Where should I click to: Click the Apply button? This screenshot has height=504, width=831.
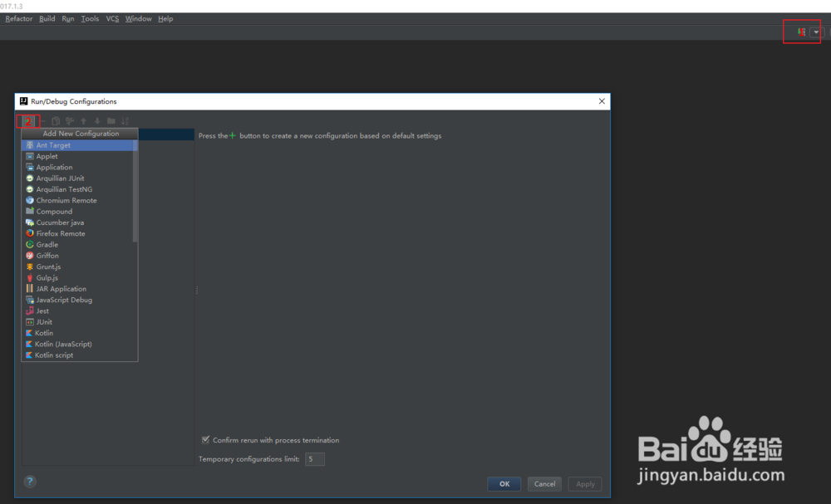tap(585, 484)
